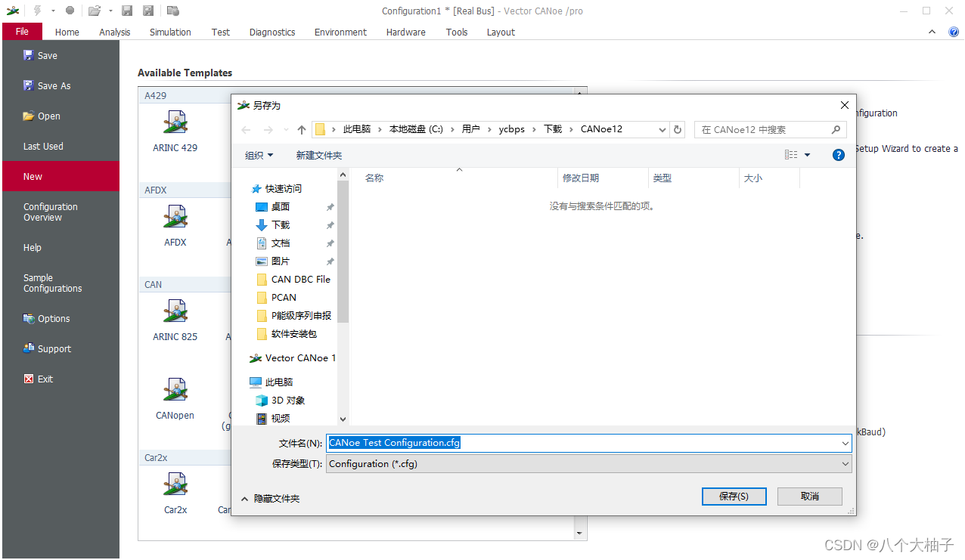Image resolution: width=965 pixels, height=560 pixels.
Task: Click the second floppy Save As icon in title toolbar
Action: pyautogui.click(x=148, y=11)
